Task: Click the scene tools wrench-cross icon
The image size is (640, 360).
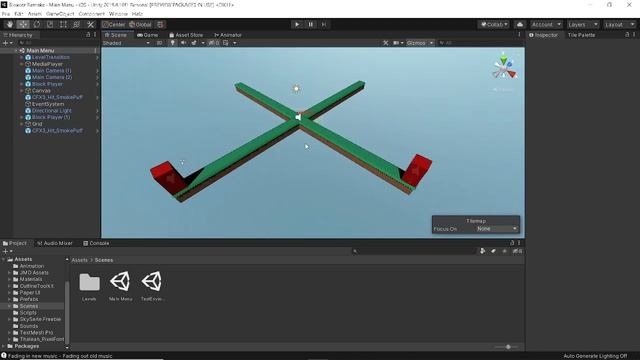Action: click(x=385, y=43)
